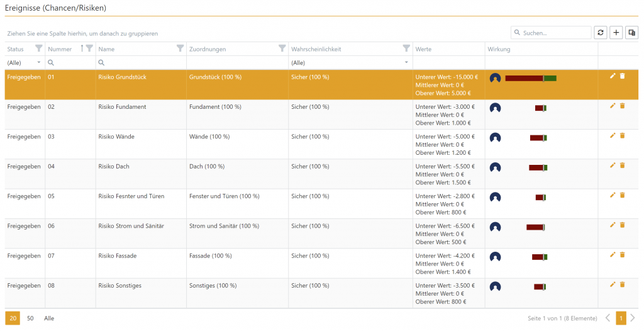Edit Risiko Fesnter und Türen pencil icon
644x331 pixels.
point(613,195)
